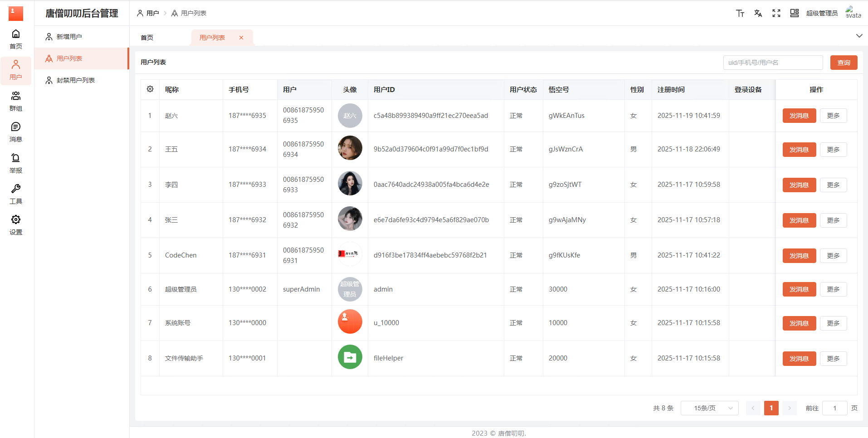
Task: Expand the tabs dropdown chevron
Action: pyautogui.click(x=859, y=36)
